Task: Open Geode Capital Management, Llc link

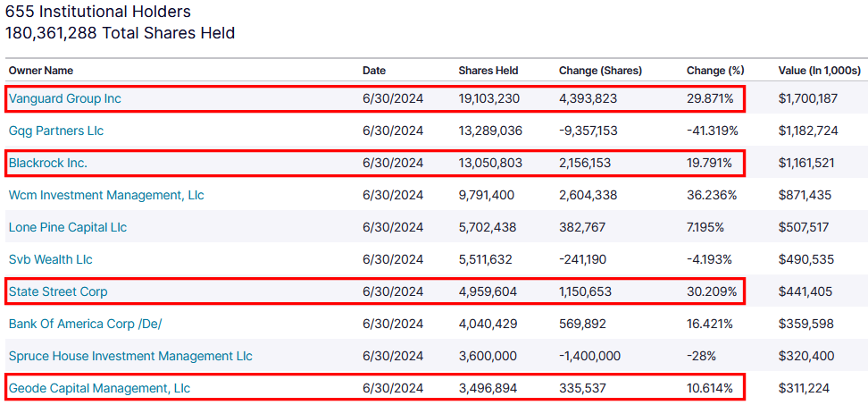Action: 99,388
